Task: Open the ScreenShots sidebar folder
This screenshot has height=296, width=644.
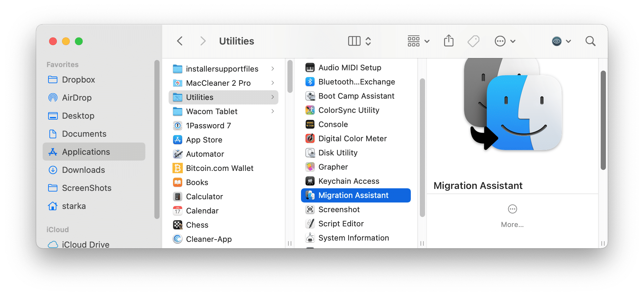Action: pos(94,188)
